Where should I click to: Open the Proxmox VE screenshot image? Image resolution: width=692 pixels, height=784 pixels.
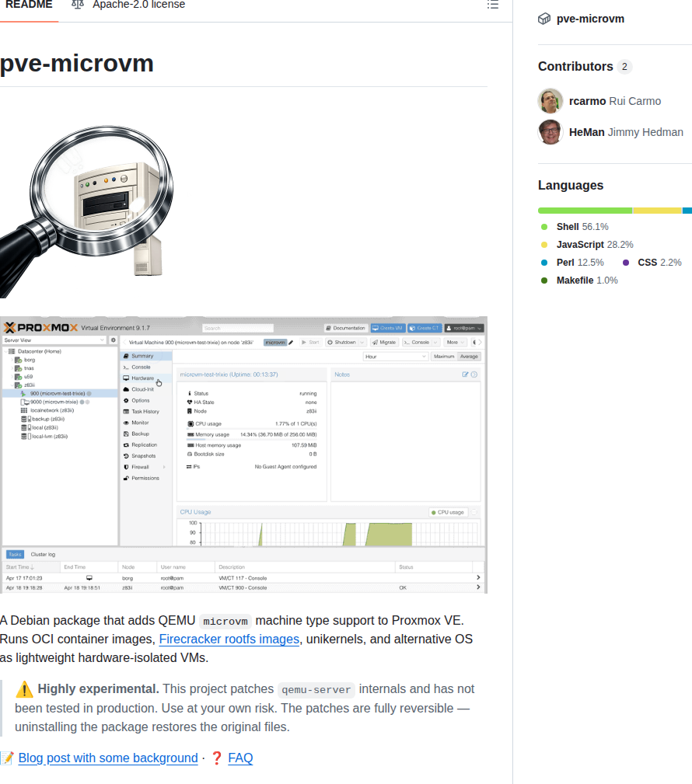click(x=243, y=455)
